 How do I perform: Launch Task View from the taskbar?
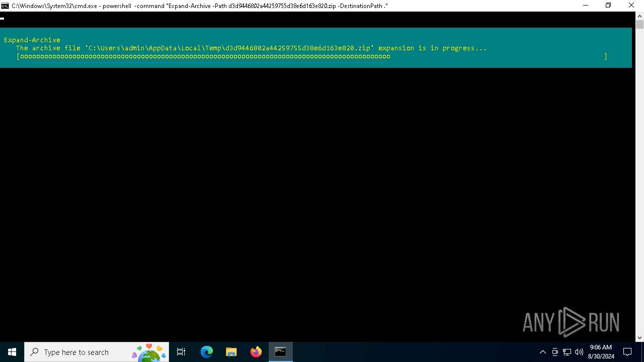click(x=181, y=352)
